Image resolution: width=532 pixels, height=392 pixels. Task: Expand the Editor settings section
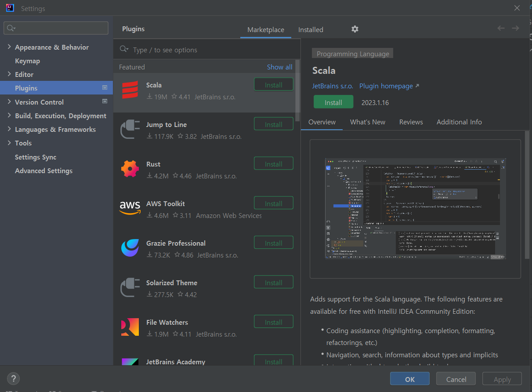point(9,74)
